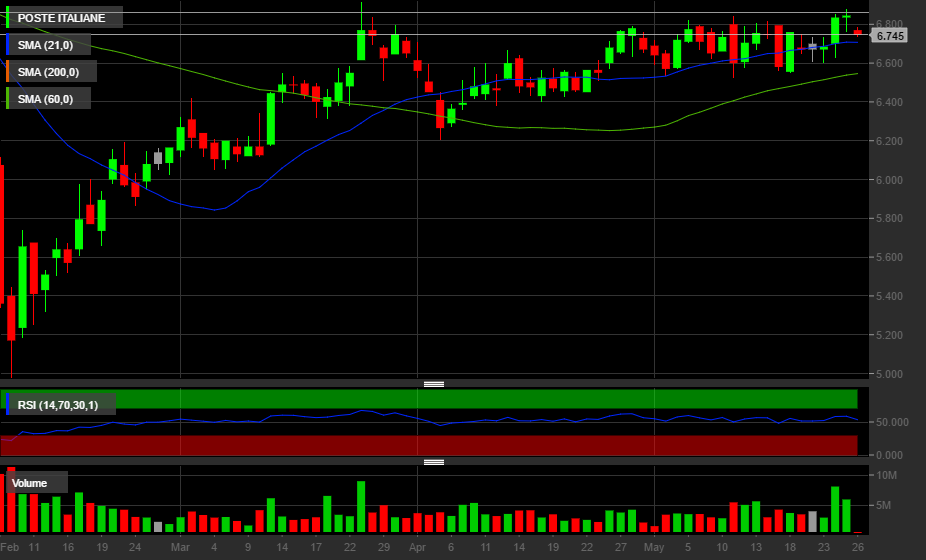926x560 pixels.
Task: Open the RSI (14,70,30,1) indicator label
Action: (x=58, y=404)
